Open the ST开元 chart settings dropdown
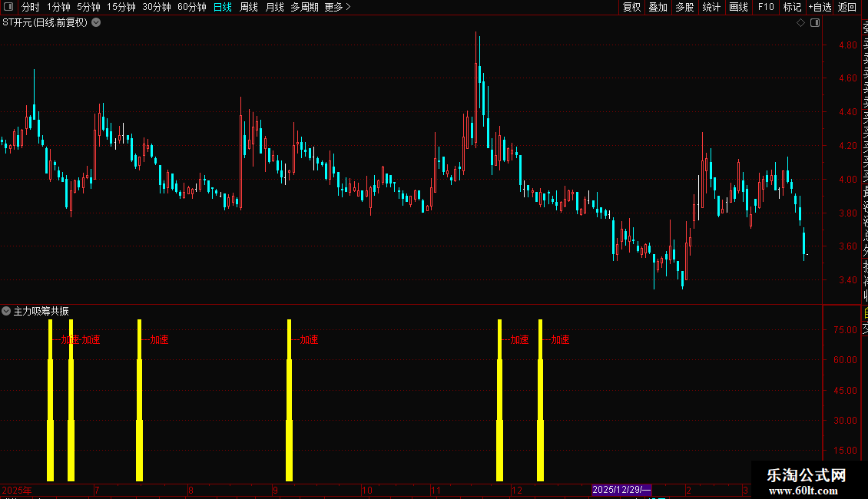This screenshot has height=499, width=868. [x=96, y=23]
